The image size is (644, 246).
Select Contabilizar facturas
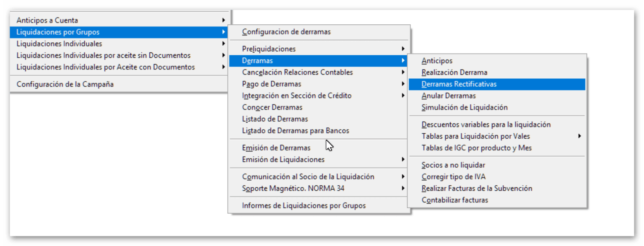[454, 200]
